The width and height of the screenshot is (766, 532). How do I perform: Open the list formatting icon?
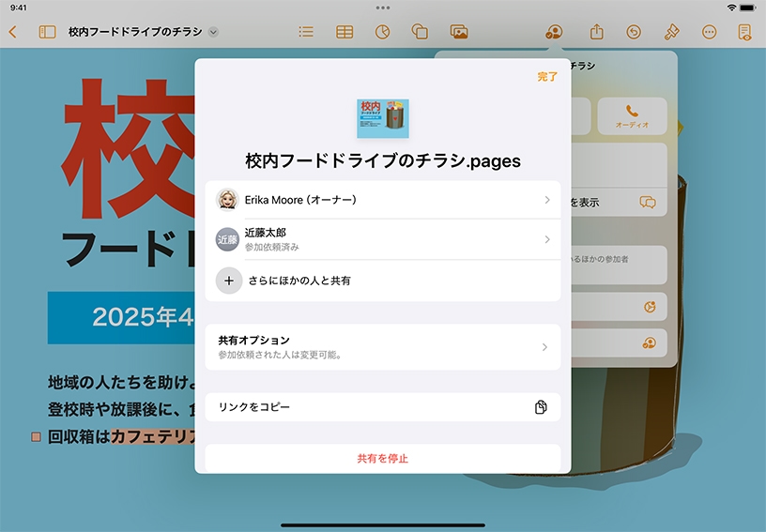306,32
